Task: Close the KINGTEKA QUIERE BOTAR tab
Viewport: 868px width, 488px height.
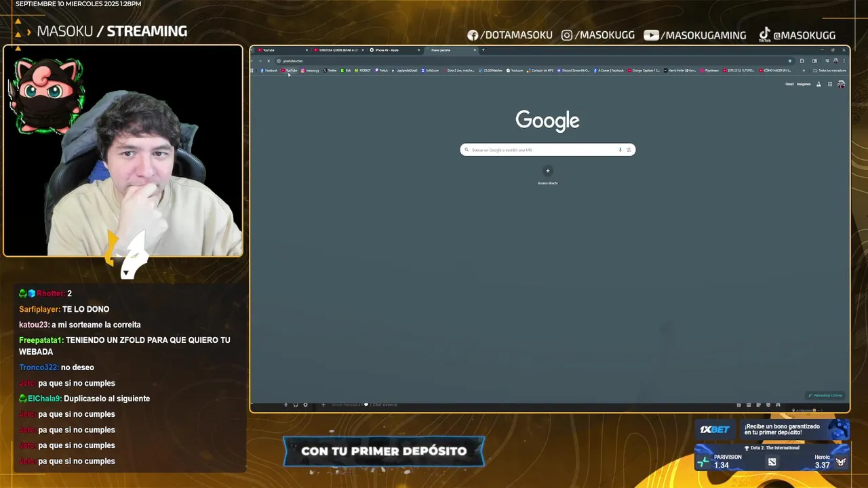Action: point(363,49)
